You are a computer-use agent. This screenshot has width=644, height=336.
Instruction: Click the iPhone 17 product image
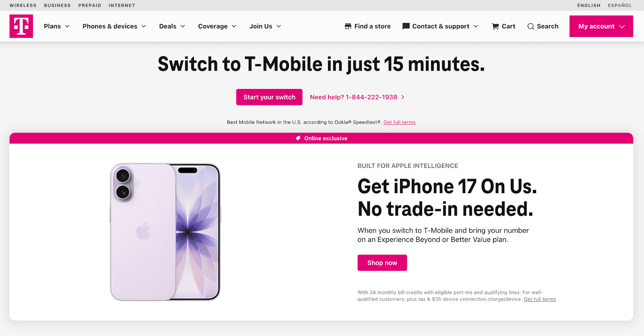(x=165, y=232)
